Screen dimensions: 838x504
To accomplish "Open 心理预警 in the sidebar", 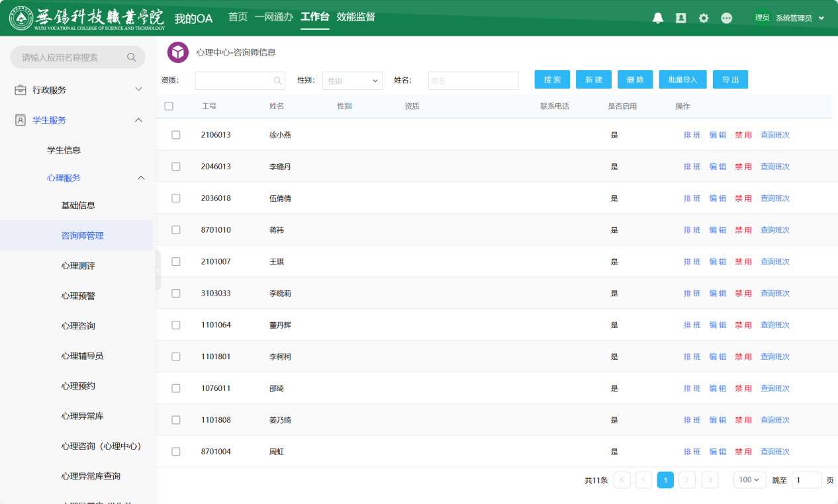I will click(78, 296).
